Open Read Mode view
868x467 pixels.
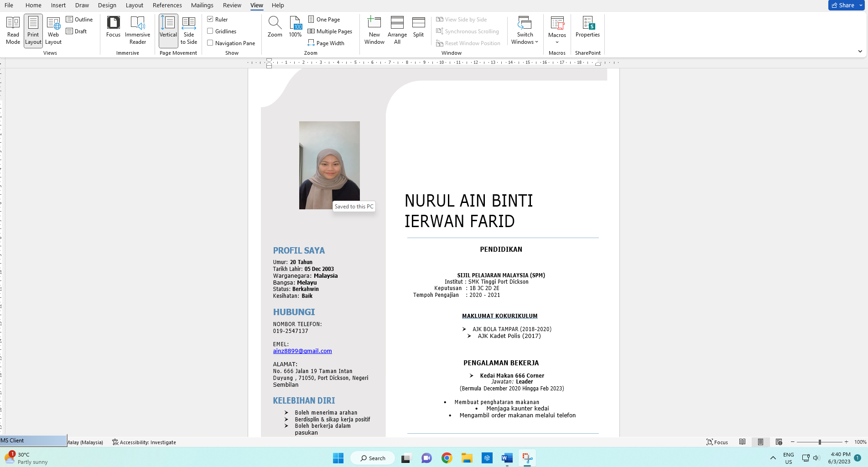[x=13, y=30]
